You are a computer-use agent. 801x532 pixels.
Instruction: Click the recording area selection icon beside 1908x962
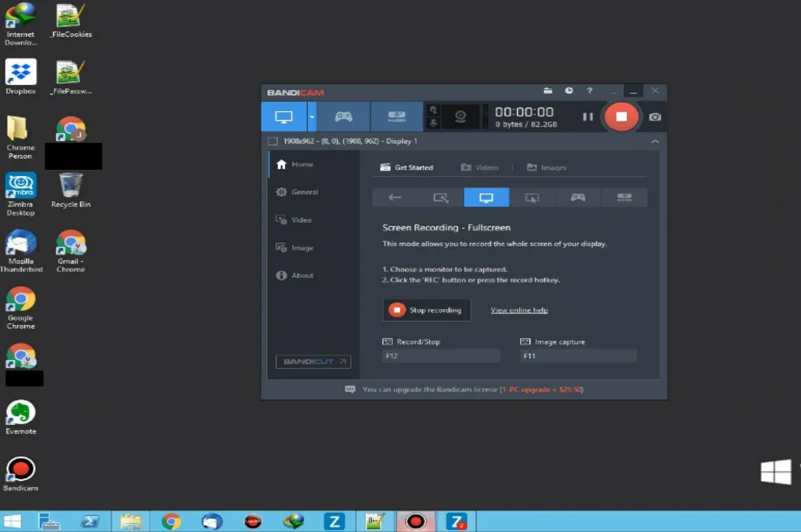[273, 141]
